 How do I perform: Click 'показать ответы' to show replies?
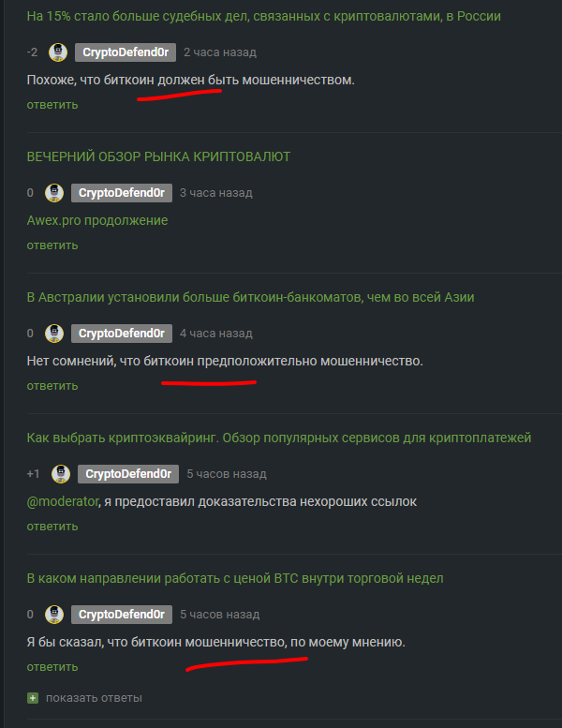pyautogui.click(x=94, y=698)
